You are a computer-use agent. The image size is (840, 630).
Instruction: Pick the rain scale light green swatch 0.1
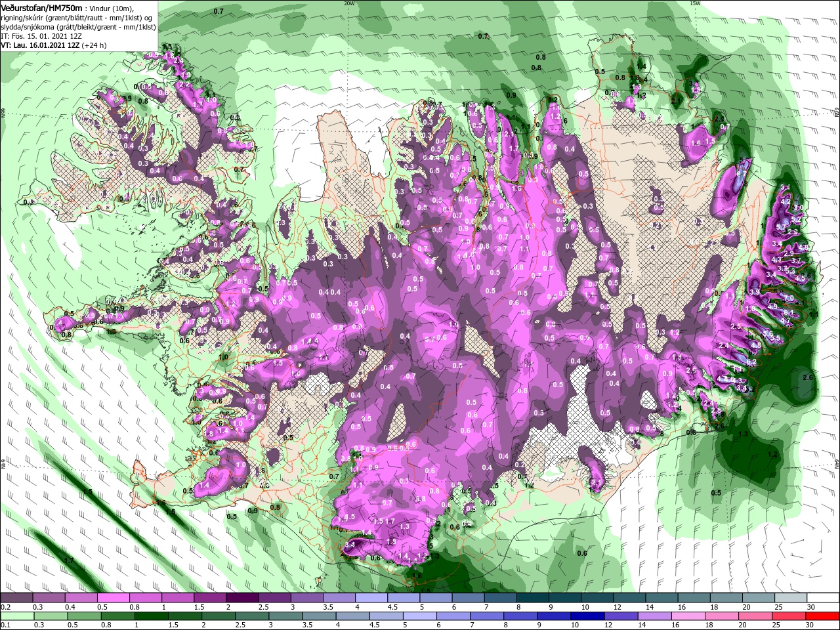click(x=16, y=616)
